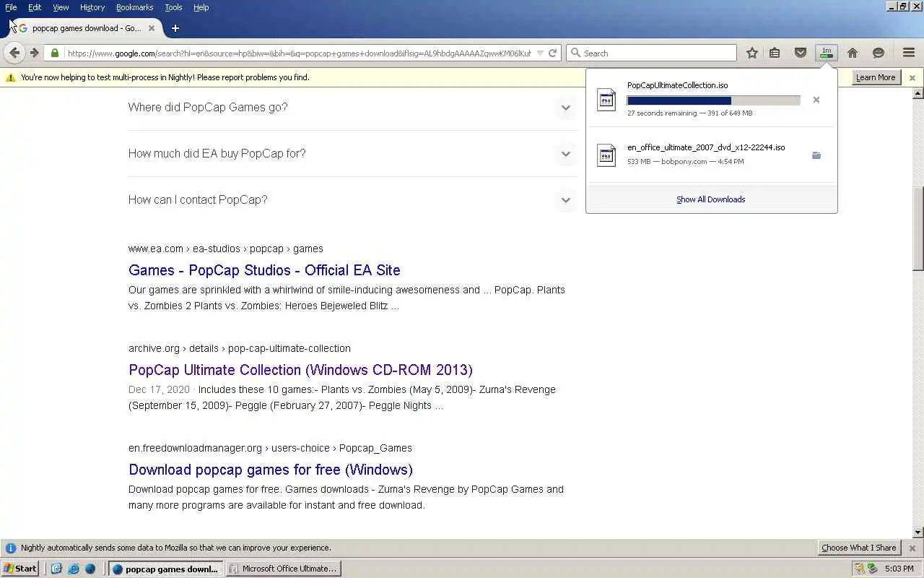Screen dimensions: 924x578
Task: Close the popcap games download tab
Action: click(152, 28)
